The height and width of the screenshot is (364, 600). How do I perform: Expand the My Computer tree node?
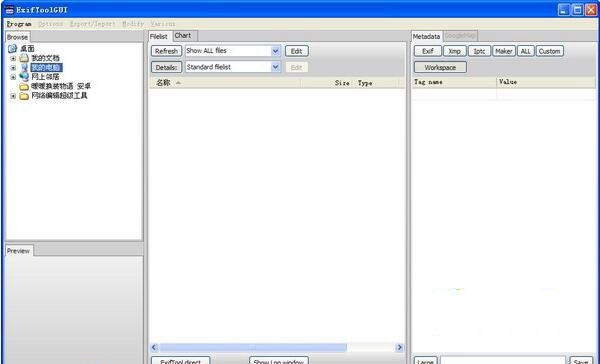(13, 68)
